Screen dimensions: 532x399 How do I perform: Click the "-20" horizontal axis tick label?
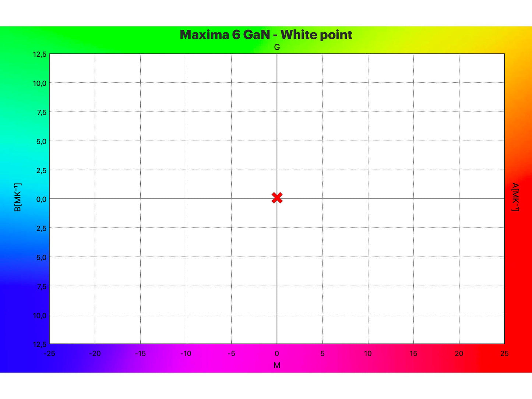(95, 353)
